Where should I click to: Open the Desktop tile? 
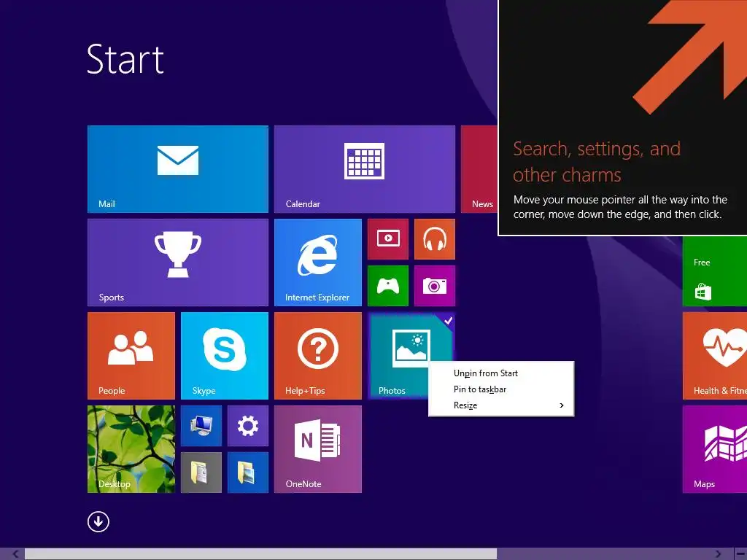131,449
